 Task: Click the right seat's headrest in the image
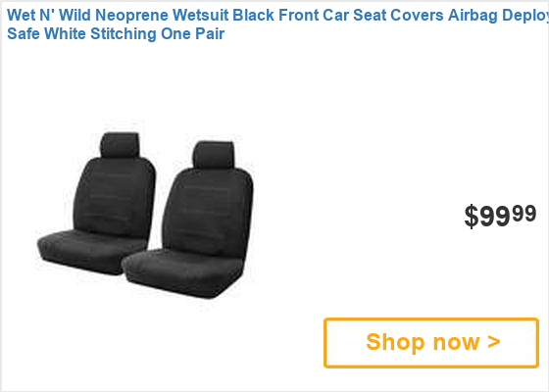pyautogui.click(x=214, y=155)
